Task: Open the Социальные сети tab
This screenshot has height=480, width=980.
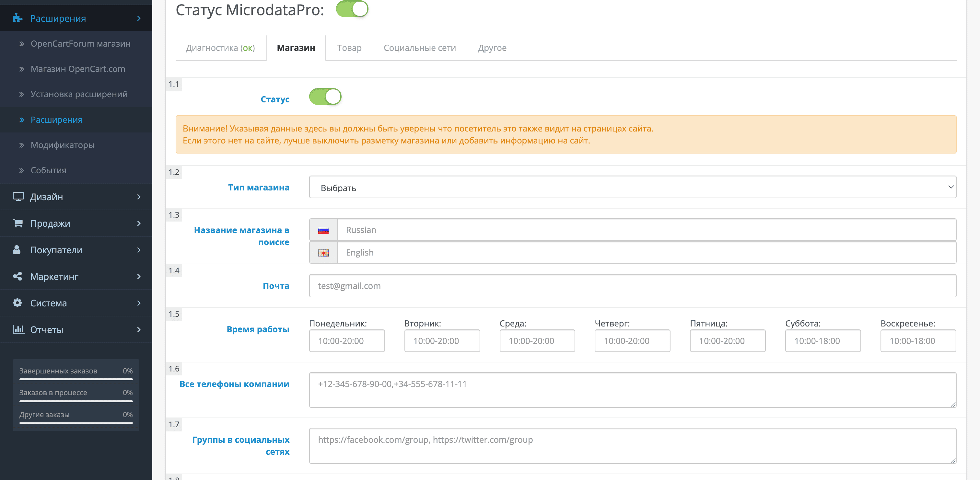Action: (420, 48)
